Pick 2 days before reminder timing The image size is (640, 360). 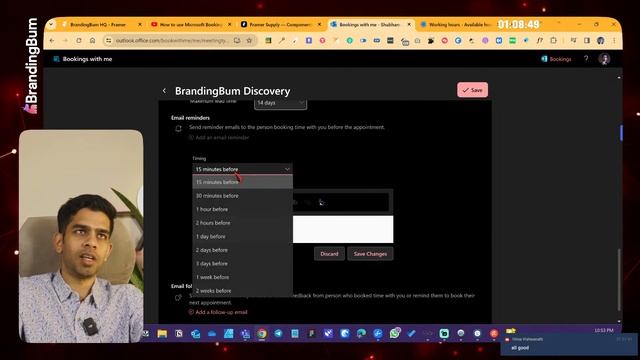pyautogui.click(x=242, y=250)
